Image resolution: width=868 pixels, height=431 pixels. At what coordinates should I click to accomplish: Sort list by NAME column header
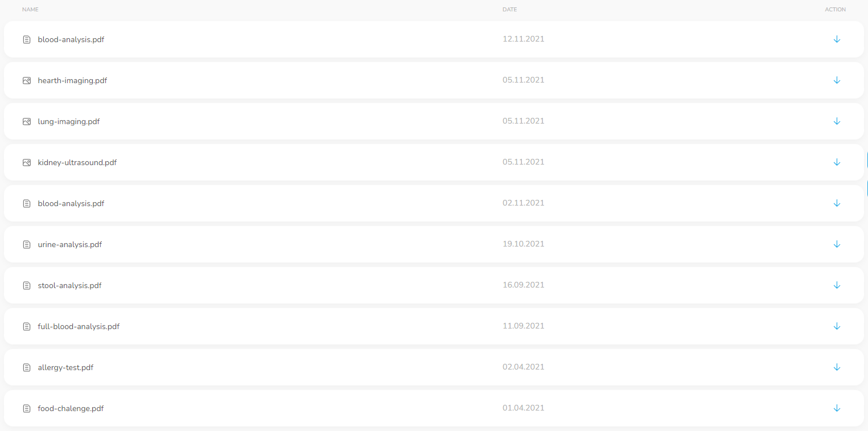(x=30, y=10)
